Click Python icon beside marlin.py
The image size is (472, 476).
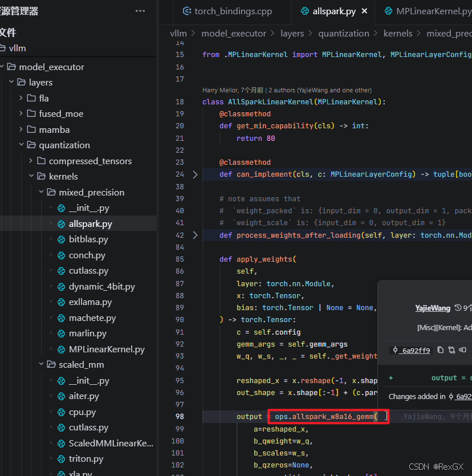[62, 333]
